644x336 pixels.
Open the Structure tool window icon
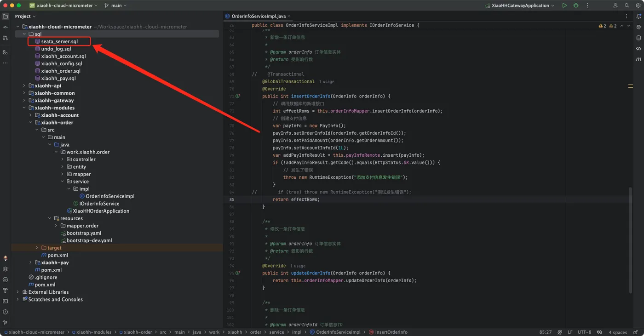pos(5,52)
